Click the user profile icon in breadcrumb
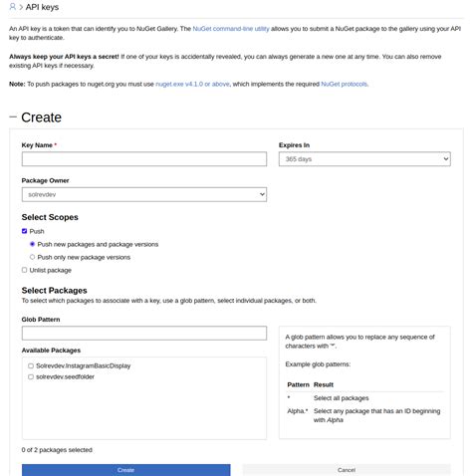The image size is (472, 476). [13, 7]
